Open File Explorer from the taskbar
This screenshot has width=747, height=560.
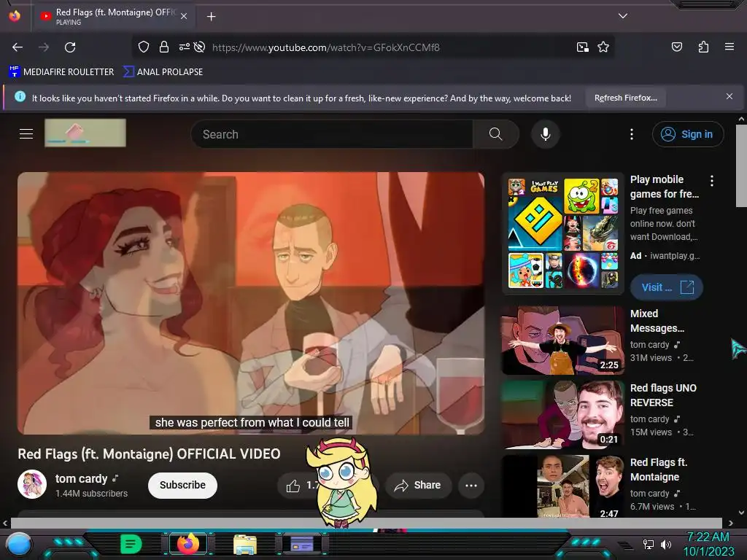pos(245,544)
